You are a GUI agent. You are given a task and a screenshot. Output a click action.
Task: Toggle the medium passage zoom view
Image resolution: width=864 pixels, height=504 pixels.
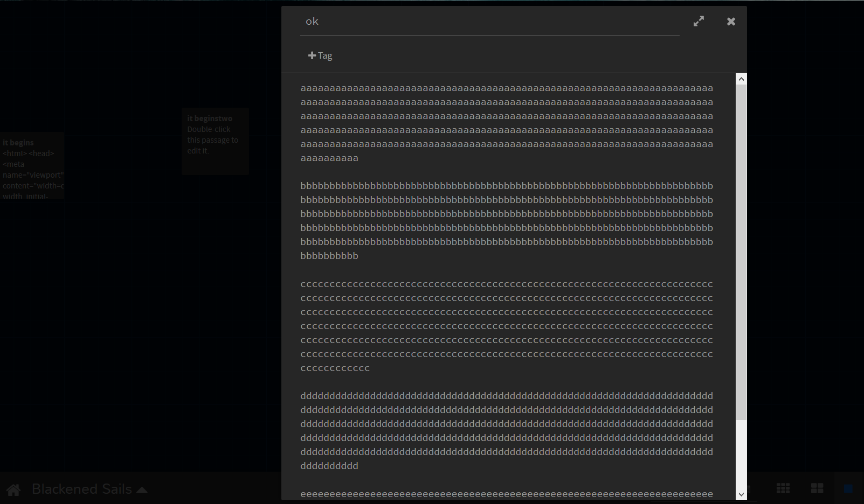pyautogui.click(x=818, y=488)
